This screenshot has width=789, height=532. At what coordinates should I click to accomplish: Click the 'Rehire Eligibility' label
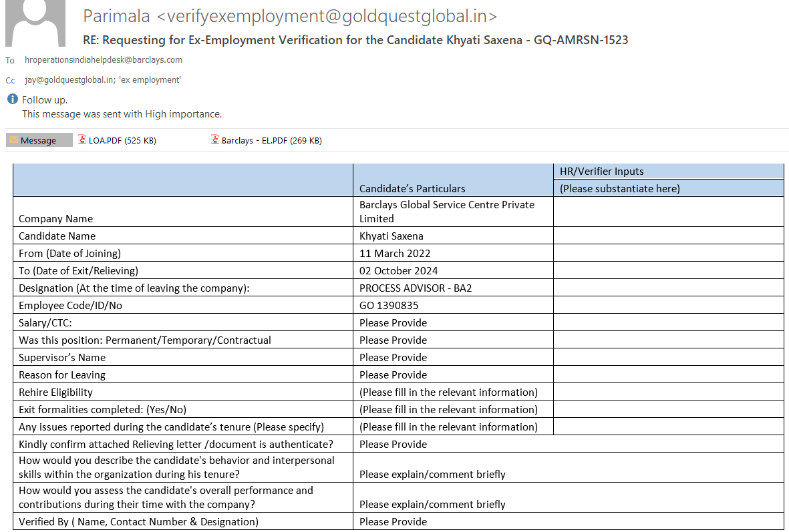click(x=56, y=392)
